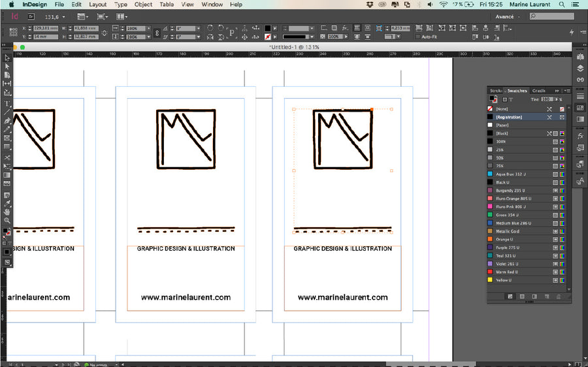588x367 pixels.
Task: Click the Marine Laurent user menu
Action: [530, 5]
